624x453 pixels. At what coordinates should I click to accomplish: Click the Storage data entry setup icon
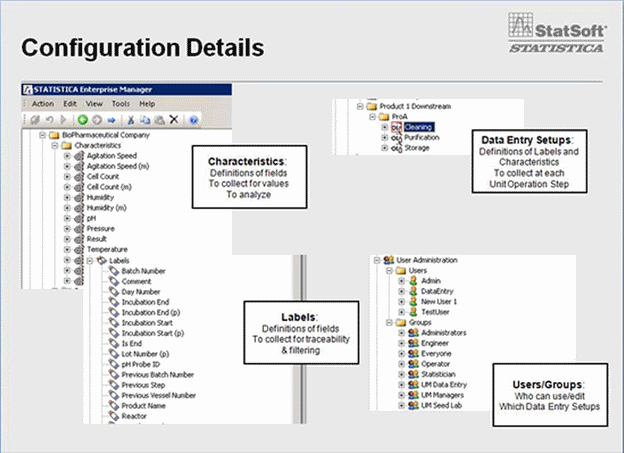[396, 148]
